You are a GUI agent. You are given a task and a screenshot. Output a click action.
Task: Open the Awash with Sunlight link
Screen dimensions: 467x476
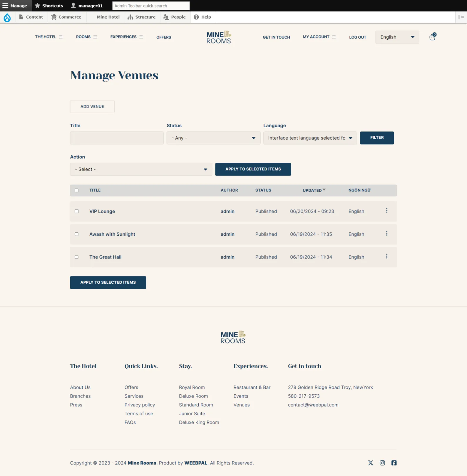(x=112, y=234)
